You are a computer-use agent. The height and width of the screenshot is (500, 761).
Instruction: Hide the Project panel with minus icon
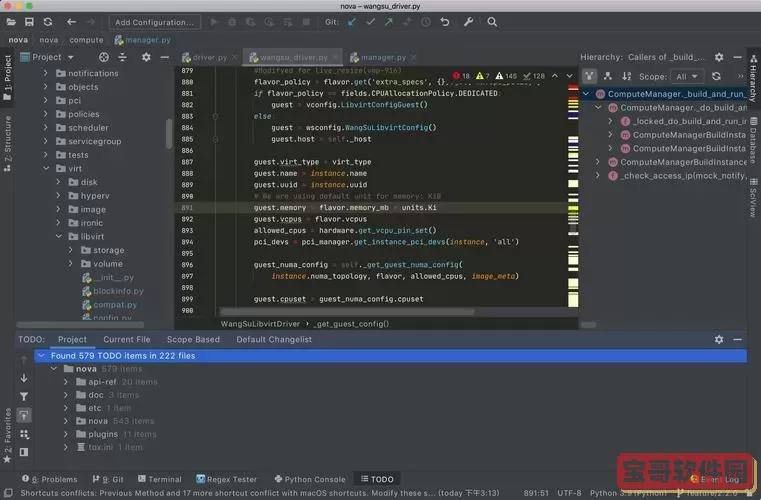click(165, 57)
